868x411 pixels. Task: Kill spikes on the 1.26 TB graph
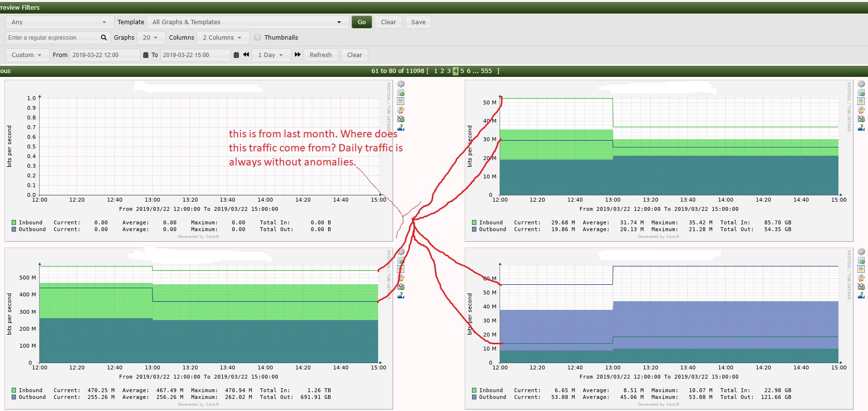point(401,295)
